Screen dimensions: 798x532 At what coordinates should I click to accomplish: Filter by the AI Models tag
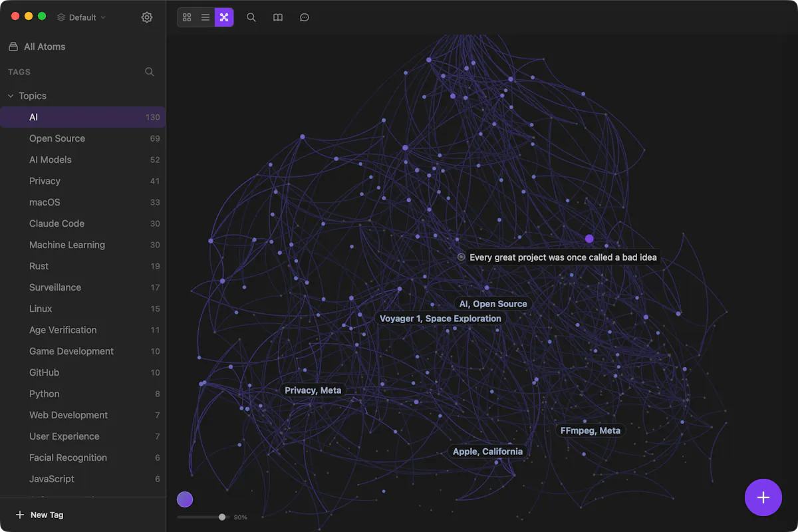tap(82, 160)
